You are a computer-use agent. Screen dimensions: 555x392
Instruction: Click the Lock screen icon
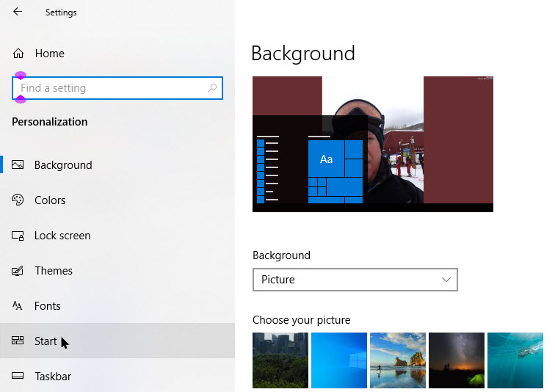tap(18, 236)
